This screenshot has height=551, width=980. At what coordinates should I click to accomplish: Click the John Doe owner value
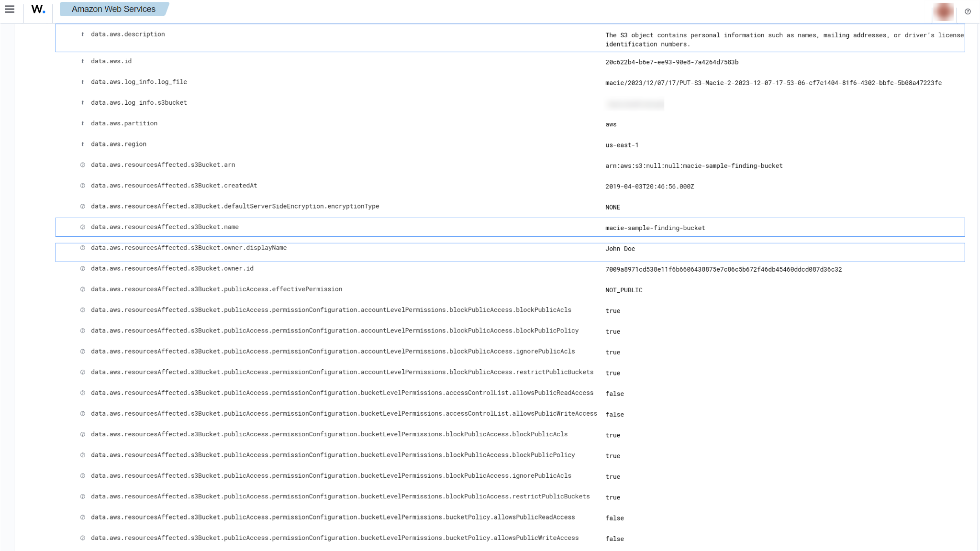[x=620, y=249]
